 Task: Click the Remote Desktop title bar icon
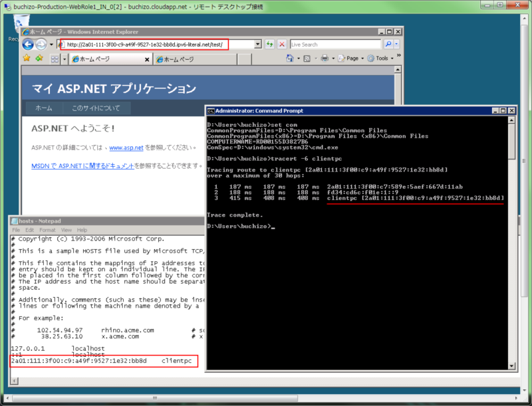pyautogui.click(x=7, y=7)
